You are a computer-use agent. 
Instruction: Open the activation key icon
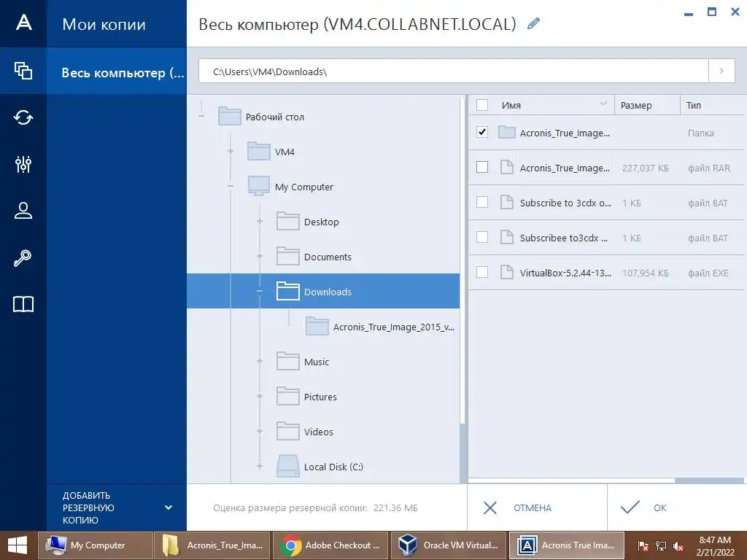click(x=23, y=257)
